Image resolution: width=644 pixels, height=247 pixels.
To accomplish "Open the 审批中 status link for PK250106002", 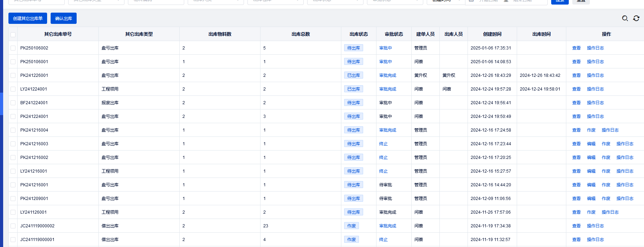I will (385, 48).
